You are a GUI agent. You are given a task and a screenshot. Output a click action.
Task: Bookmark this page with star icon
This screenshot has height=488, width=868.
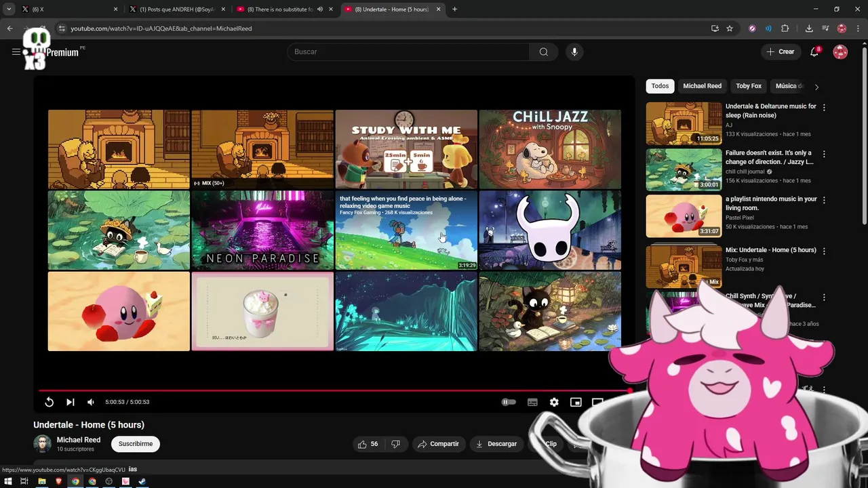coord(730,28)
